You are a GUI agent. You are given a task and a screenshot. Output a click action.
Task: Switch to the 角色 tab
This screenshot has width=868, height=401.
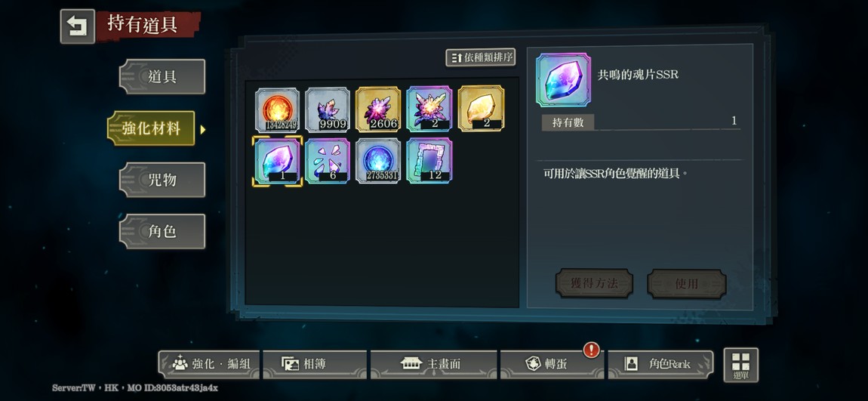pyautogui.click(x=162, y=231)
